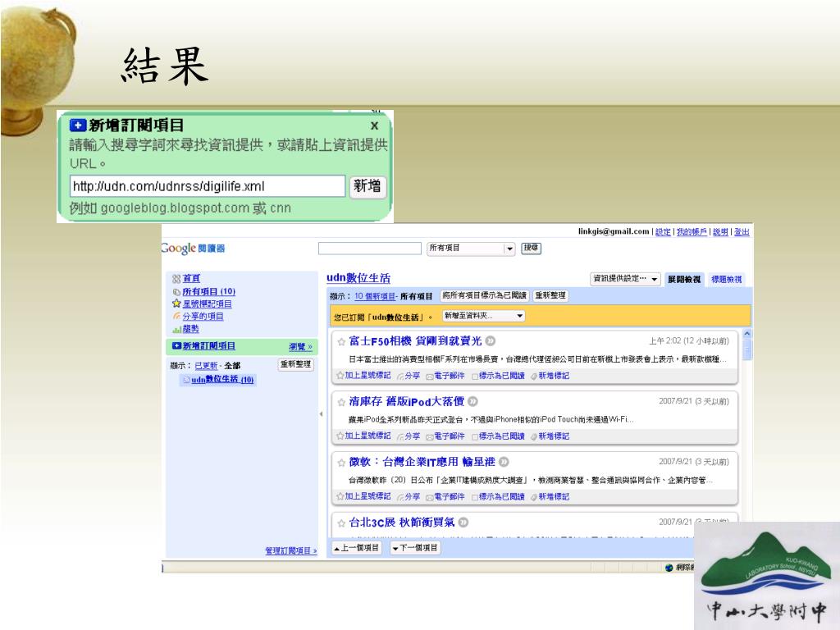Select the udn數位生活 (10) subscription
The width and height of the screenshot is (840, 630).
click(222, 379)
